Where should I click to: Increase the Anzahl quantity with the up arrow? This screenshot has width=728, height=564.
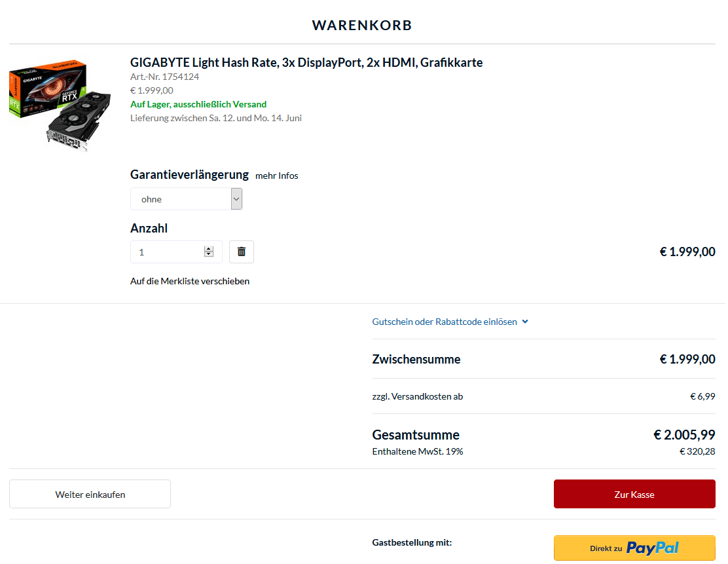pos(209,249)
